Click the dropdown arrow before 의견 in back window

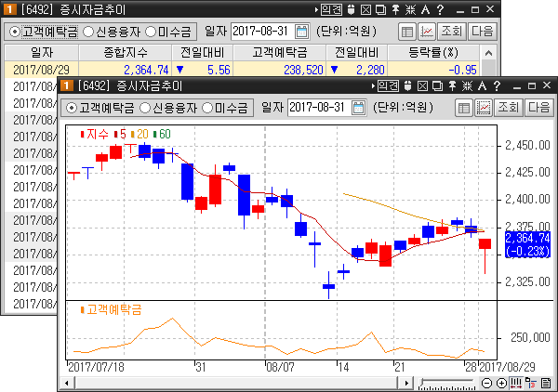[x=316, y=9]
